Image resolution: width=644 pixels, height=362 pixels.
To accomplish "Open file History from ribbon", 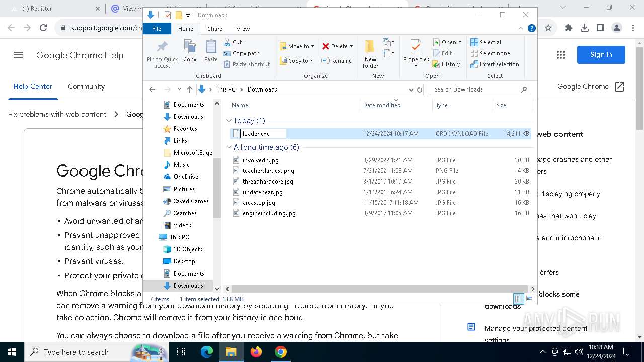I will [447, 64].
